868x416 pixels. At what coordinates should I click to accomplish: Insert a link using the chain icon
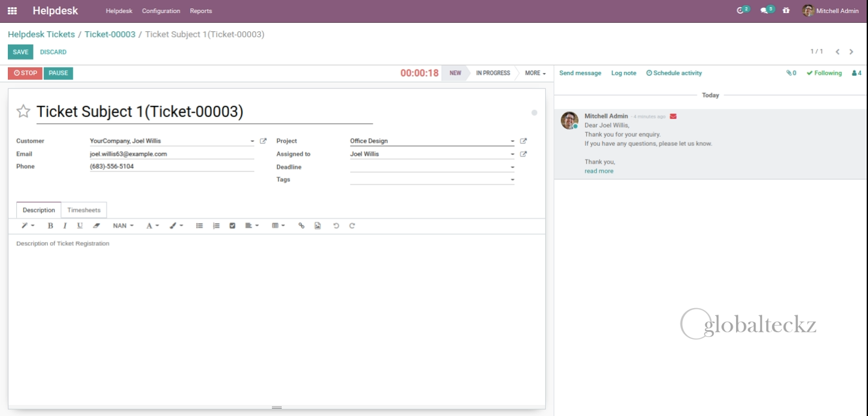(x=301, y=226)
